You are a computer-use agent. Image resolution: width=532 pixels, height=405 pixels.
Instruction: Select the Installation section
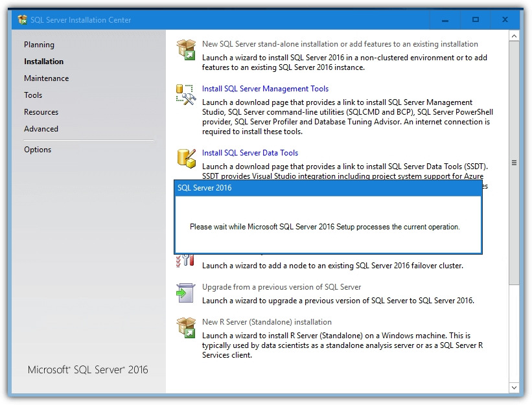[44, 62]
